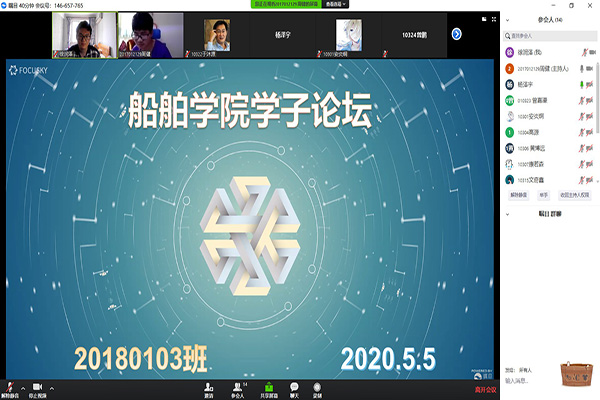
Task: Open view options dropdown at top
Action: (343, 4)
